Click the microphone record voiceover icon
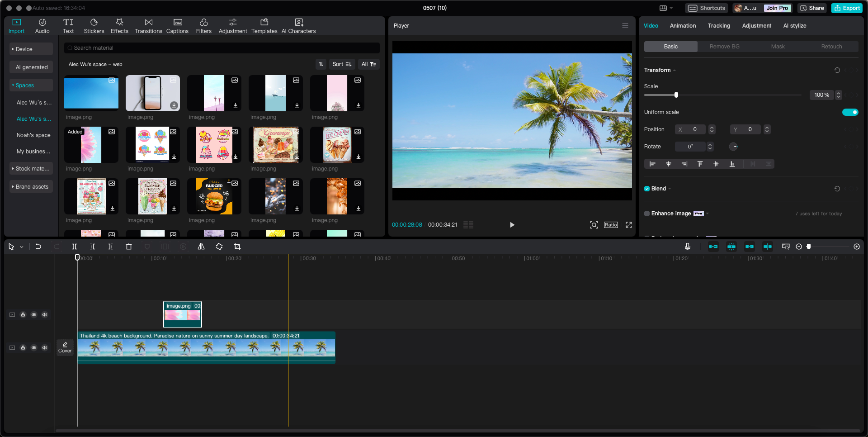 pyautogui.click(x=687, y=247)
